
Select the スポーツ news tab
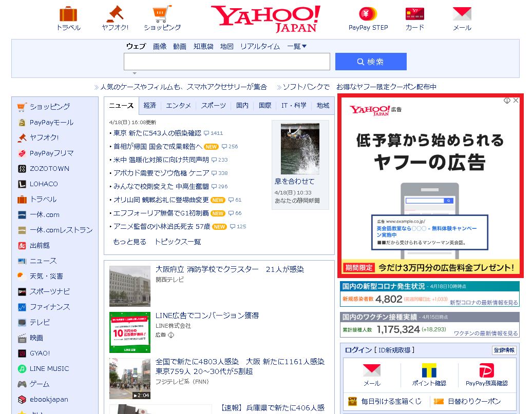[214, 106]
